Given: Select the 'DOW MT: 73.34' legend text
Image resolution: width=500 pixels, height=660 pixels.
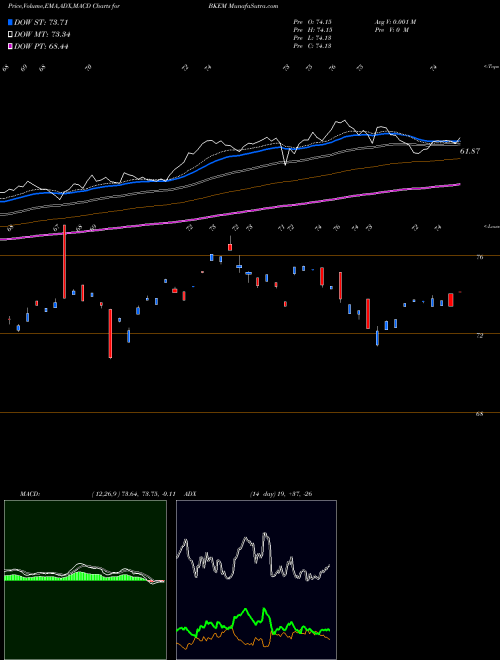Looking at the screenshot, I should pyautogui.click(x=42, y=35).
